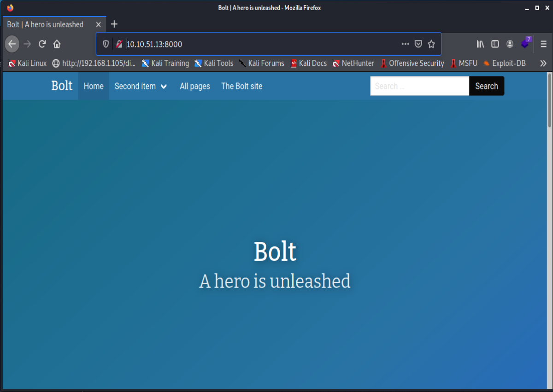The image size is (553, 392).
Task: Click the browser back arrow button
Action: tap(12, 44)
